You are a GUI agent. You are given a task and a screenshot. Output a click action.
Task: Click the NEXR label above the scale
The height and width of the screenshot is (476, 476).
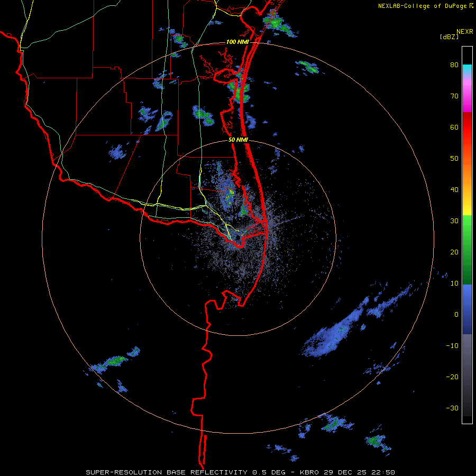pos(464,32)
